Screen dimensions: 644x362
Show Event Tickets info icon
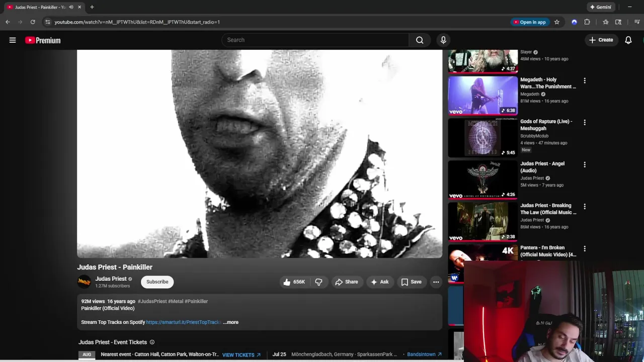(152, 342)
